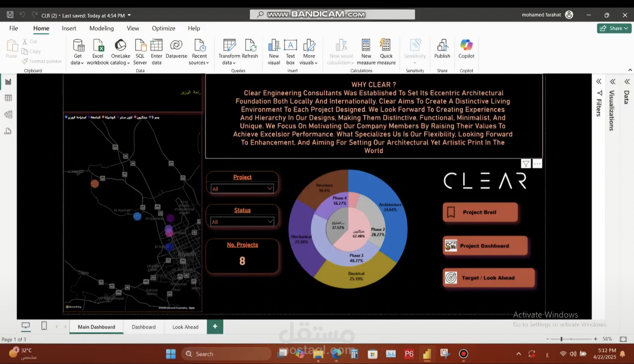634x364 pixels.
Task: Open Primavera P6 taskbar icon
Action: (409, 354)
